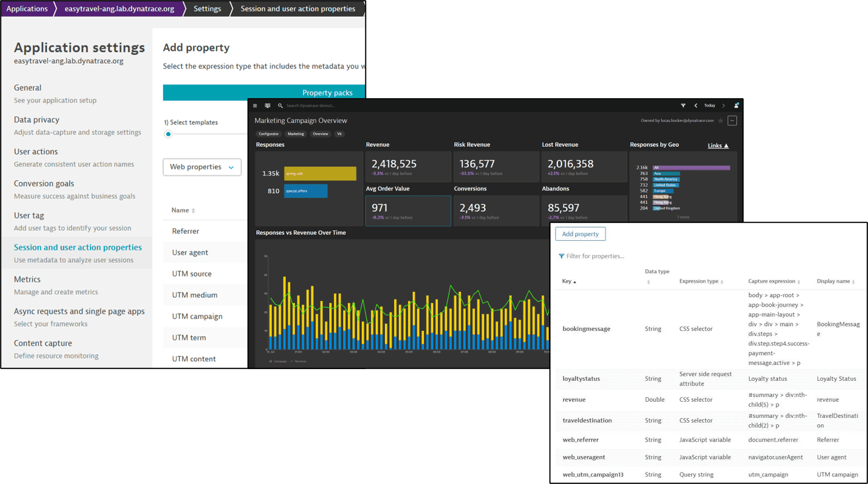
Task: Click the Marketing tag on dashboard
Action: pyautogui.click(x=296, y=134)
